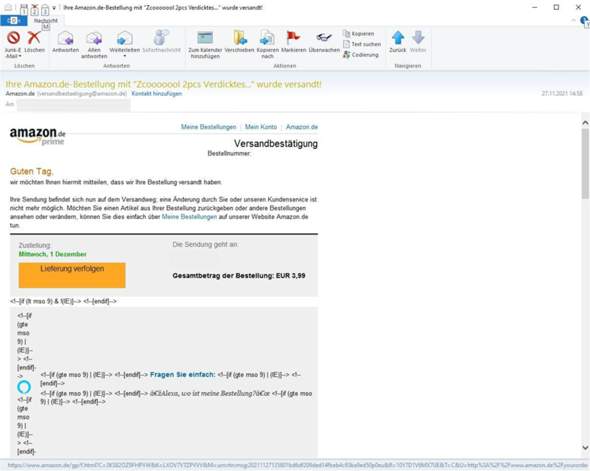
Task: Copy selection with small Kopieren button
Action: tap(359, 33)
